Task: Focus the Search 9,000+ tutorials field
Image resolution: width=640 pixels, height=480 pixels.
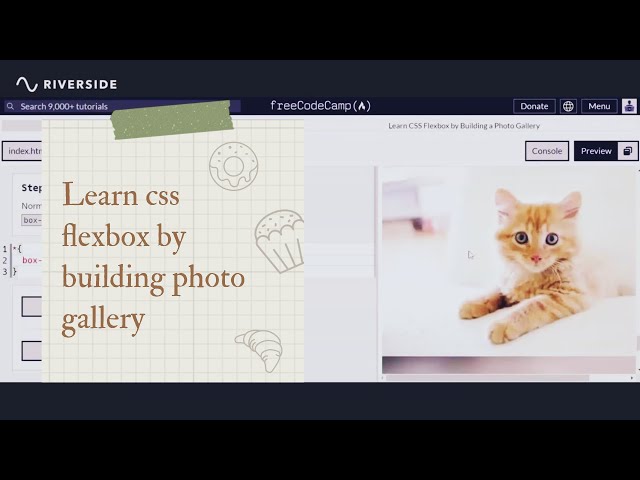Action: [x=122, y=106]
